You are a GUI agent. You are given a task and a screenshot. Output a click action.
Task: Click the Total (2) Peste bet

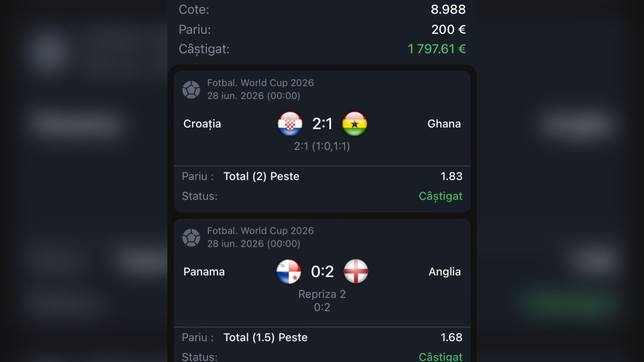pos(261,176)
